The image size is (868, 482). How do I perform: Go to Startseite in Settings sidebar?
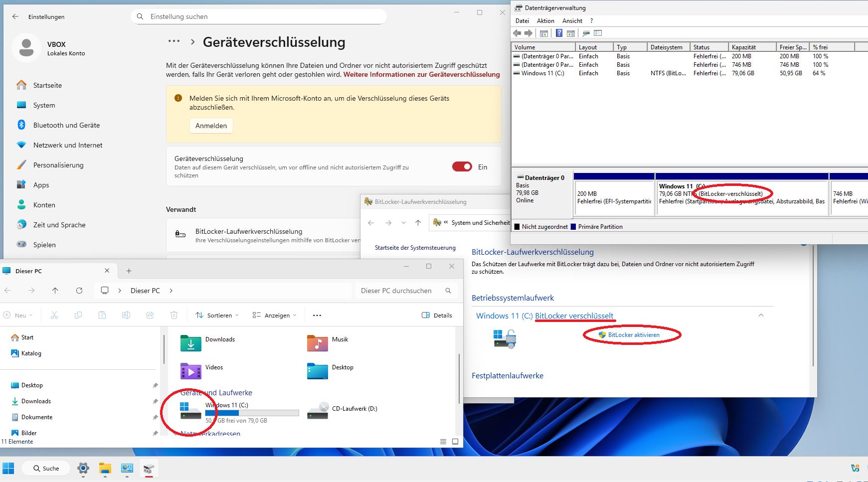[47, 85]
